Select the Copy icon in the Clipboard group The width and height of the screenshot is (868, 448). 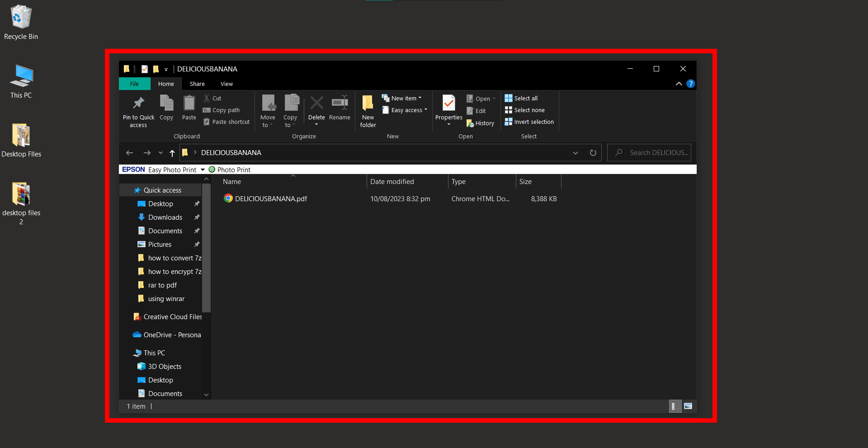click(166, 108)
